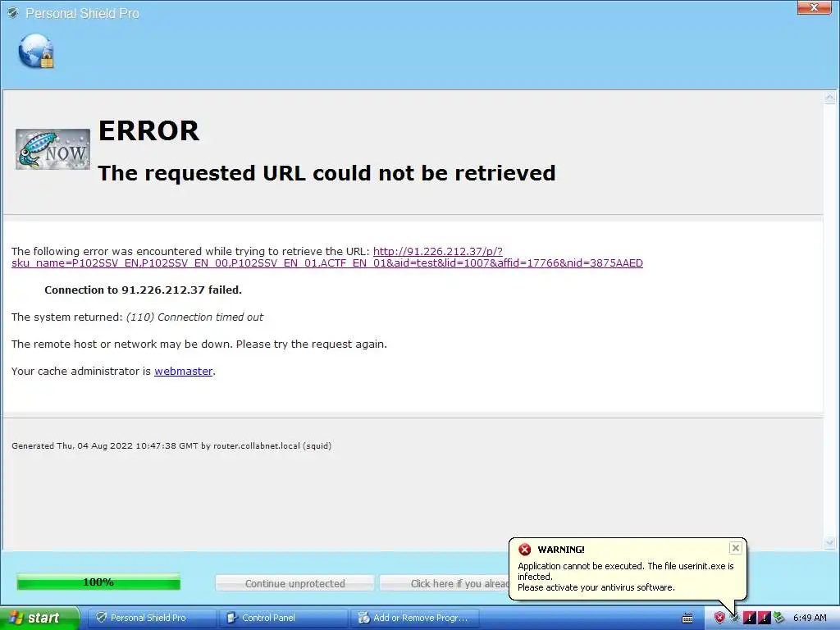
Task: Switch to Personal Shield Pro taskbar button
Action: [x=151, y=618]
